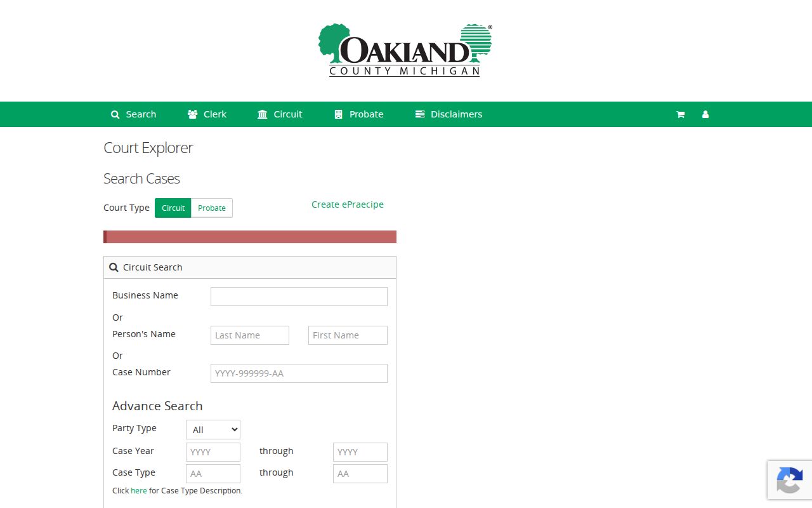Screen dimensions: 812x508
Task: Click the Court Explorer heading text
Action: click(148, 148)
